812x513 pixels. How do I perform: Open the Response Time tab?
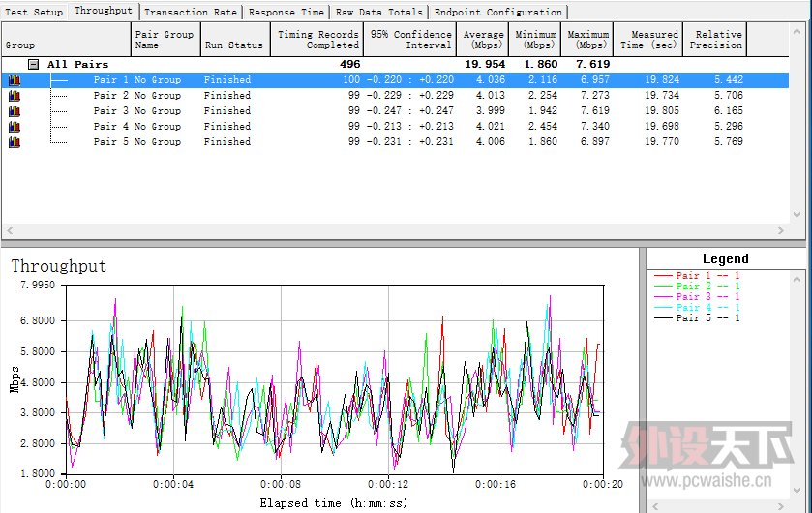286,12
